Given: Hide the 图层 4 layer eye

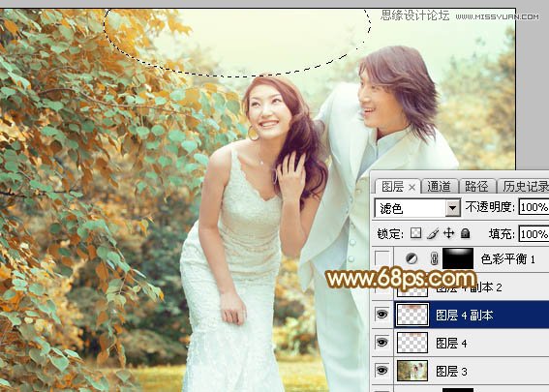Looking at the screenshot, I should 382,342.
